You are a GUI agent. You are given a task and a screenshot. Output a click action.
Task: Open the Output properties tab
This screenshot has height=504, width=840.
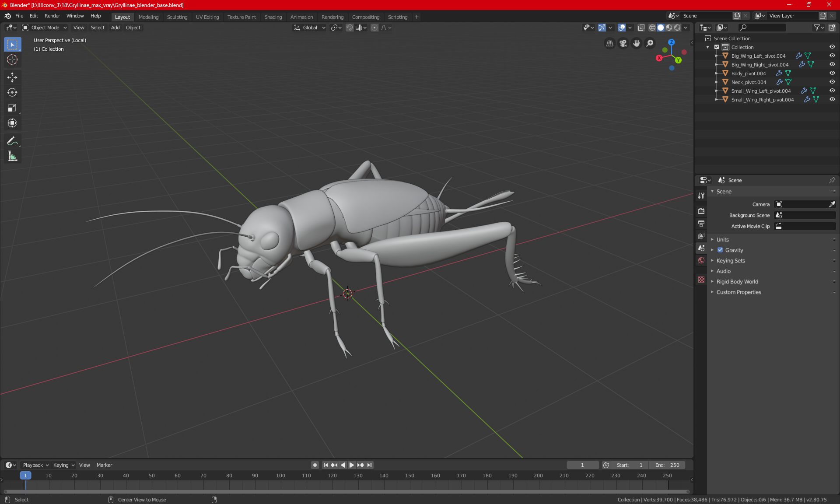[701, 224]
